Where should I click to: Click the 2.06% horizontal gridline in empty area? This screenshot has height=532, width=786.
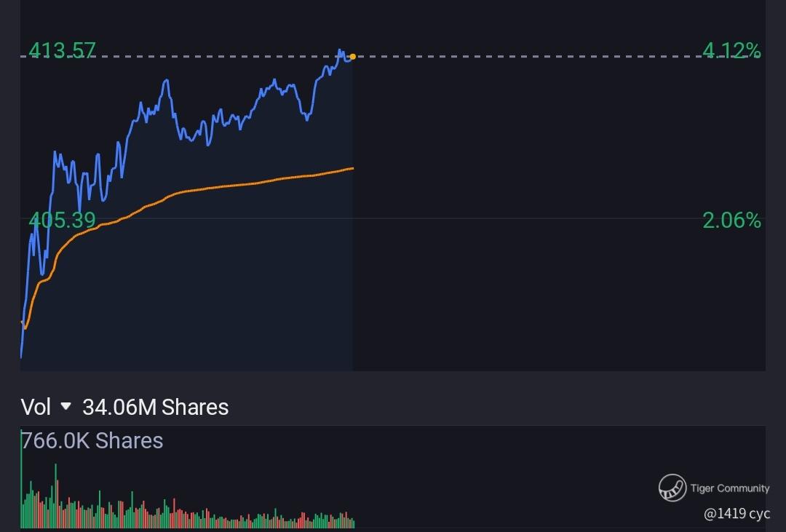click(524, 218)
